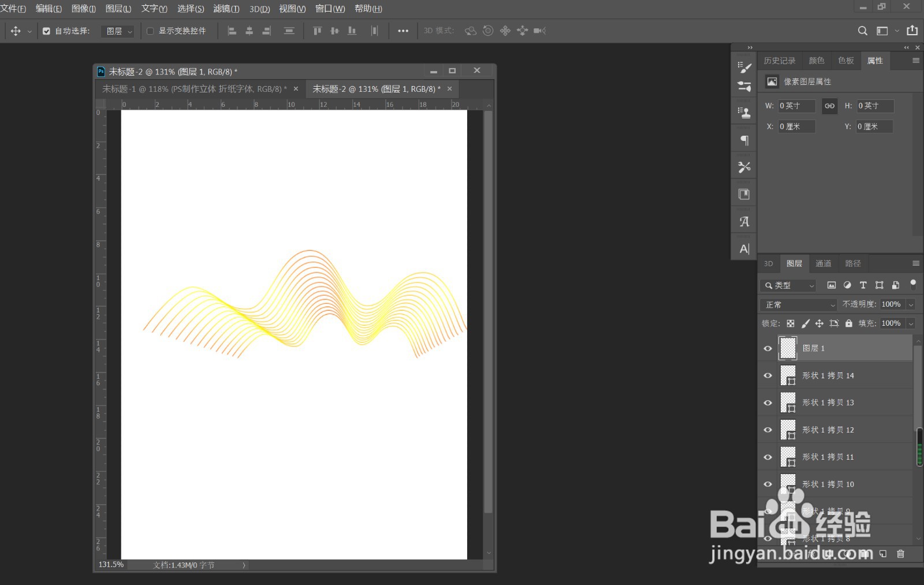The image size is (924, 585).
Task: Open the workspace switcher dropdown arrow
Action: click(x=897, y=31)
